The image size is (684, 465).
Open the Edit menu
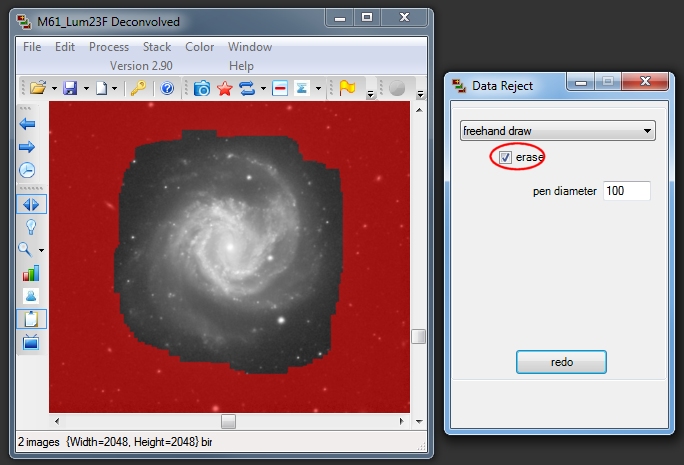pos(65,47)
